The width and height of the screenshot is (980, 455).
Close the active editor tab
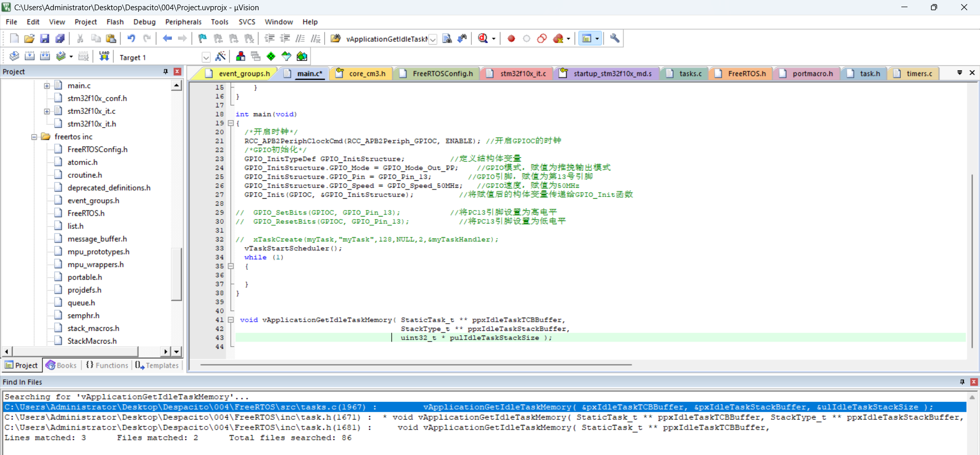pos(972,73)
